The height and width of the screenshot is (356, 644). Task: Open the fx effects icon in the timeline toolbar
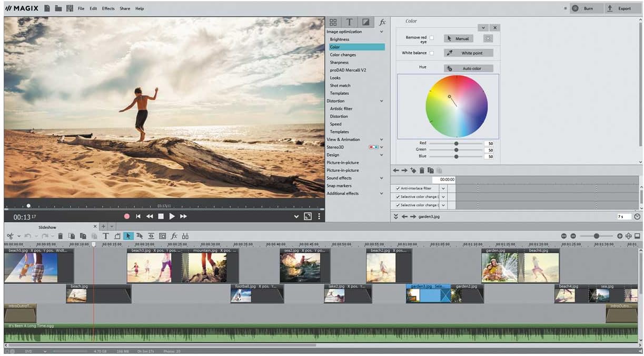pos(174,236)
